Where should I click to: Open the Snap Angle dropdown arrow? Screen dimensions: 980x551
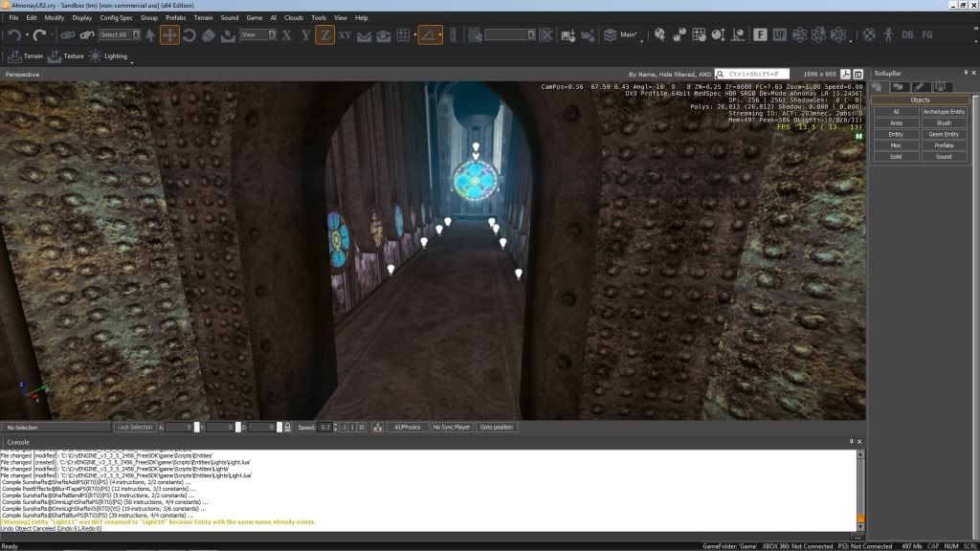pos(440,35)
